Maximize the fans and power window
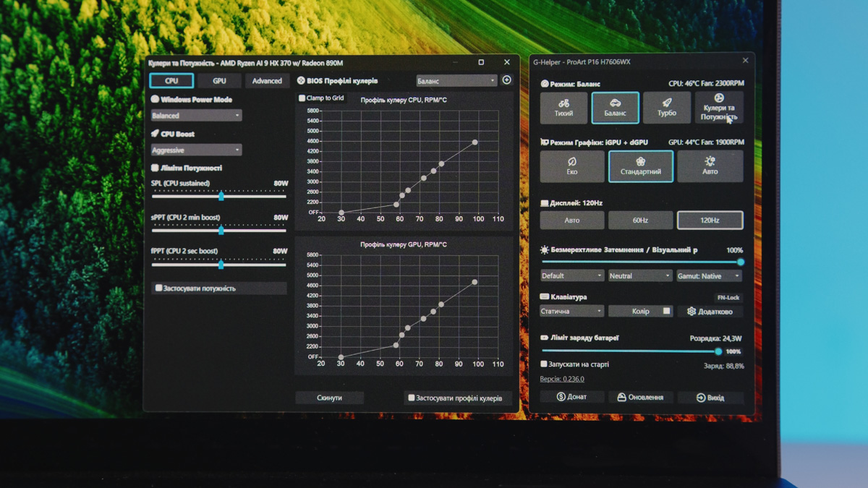Screen dimensions: 868x488 pyautogui.click(x=481, y=62)
